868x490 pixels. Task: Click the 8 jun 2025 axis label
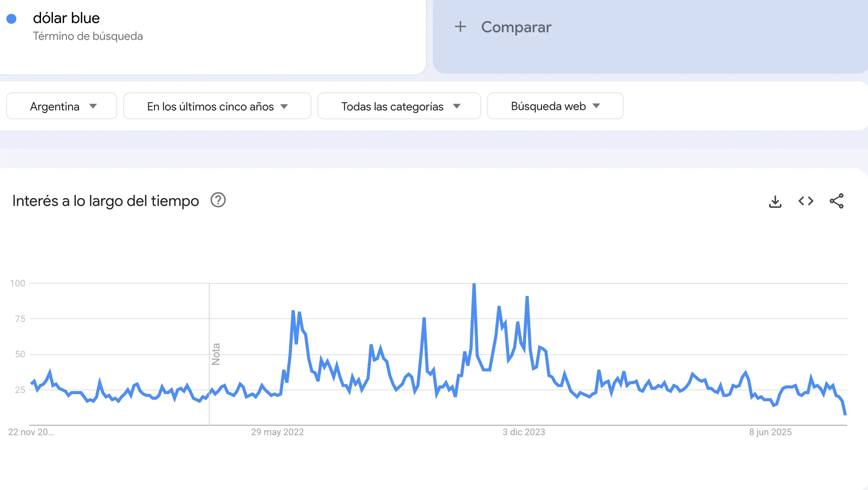(x=770, y=432)
